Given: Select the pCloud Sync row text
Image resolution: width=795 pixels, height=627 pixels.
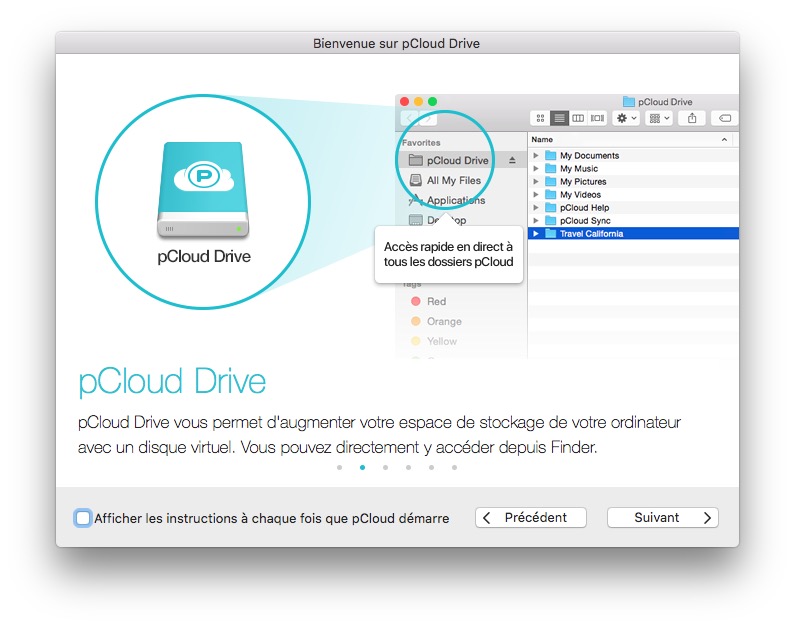Looking at the screenshot, I should coord(585,221).
